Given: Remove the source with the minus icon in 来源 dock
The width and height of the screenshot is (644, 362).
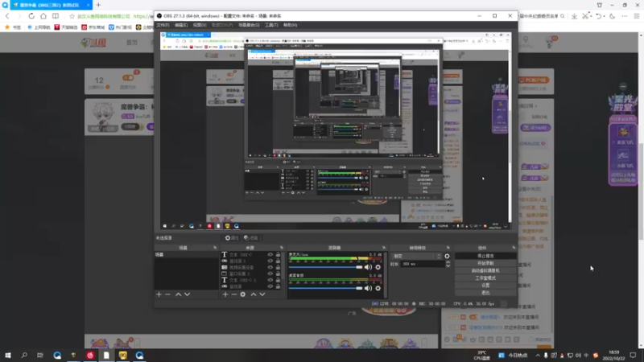Looking at the screenshot, I should pos(233,294).
